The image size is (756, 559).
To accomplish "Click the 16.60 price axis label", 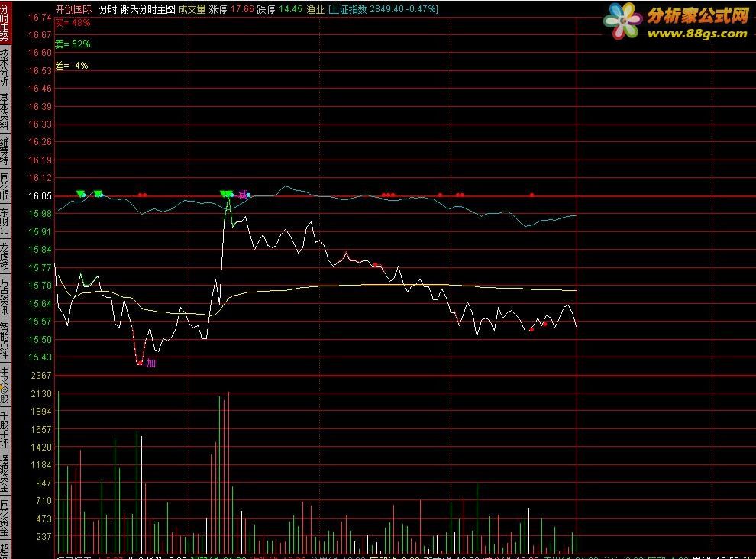I will (x=40, y=53).
